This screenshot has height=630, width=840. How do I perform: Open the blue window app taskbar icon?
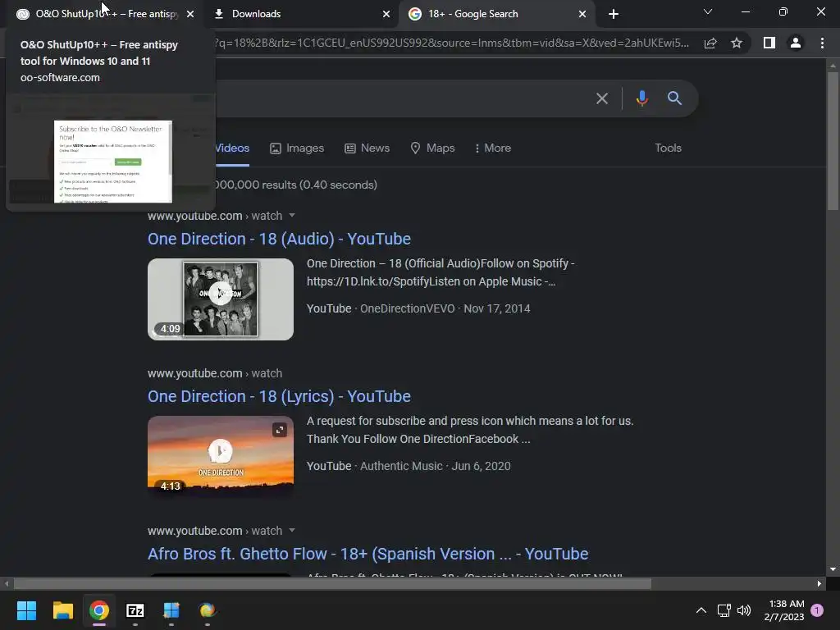tap(171, 610)
